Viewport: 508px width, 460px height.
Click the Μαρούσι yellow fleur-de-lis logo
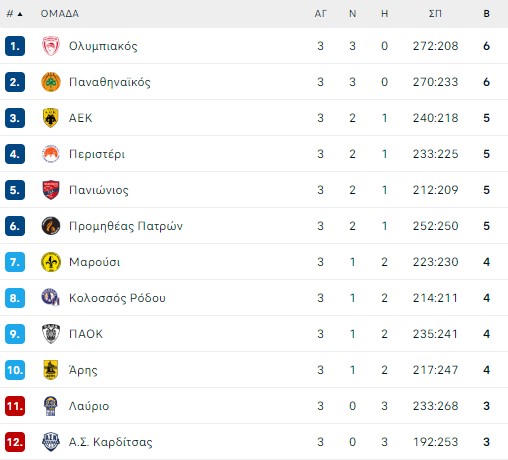coord(51,262)
